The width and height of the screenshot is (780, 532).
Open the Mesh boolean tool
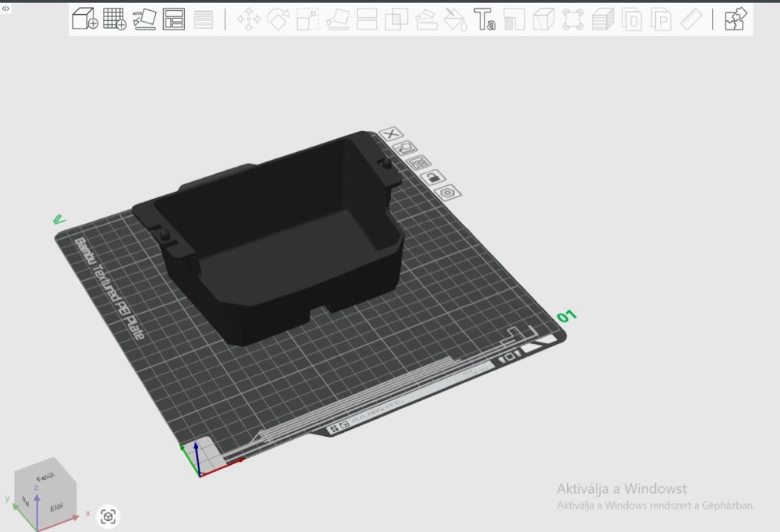click(x=396, y=20)
